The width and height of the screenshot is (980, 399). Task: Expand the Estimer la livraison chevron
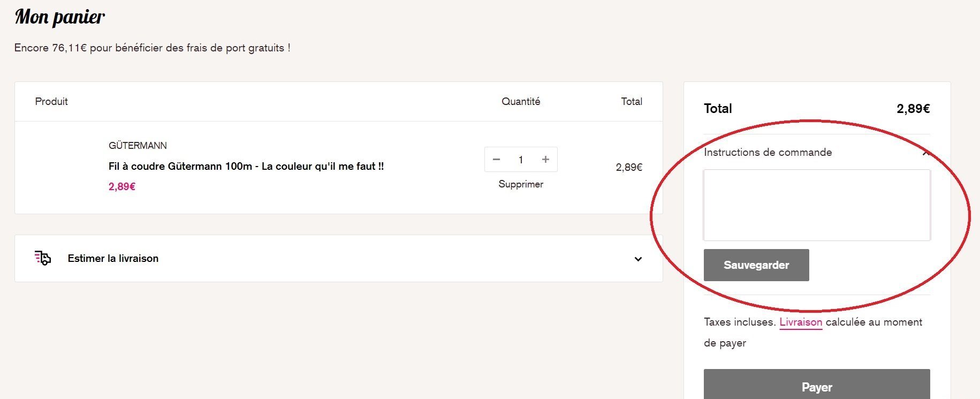[x=638, y=259]
